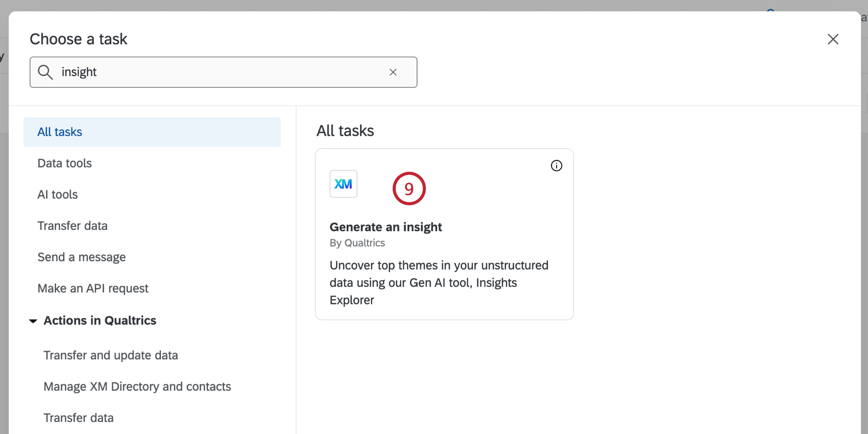Click the red number 9 marker

[x=409, y=189]
